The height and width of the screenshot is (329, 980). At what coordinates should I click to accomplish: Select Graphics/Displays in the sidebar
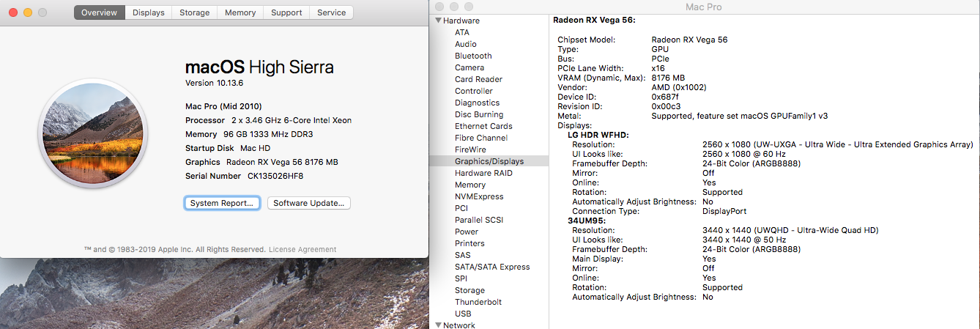(x=489, y=161)
